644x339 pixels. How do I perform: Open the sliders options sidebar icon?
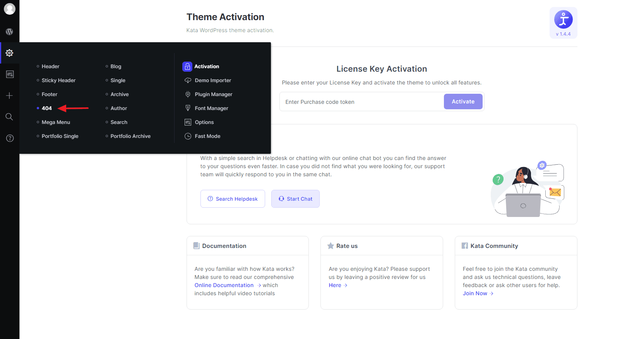(10, 74)
